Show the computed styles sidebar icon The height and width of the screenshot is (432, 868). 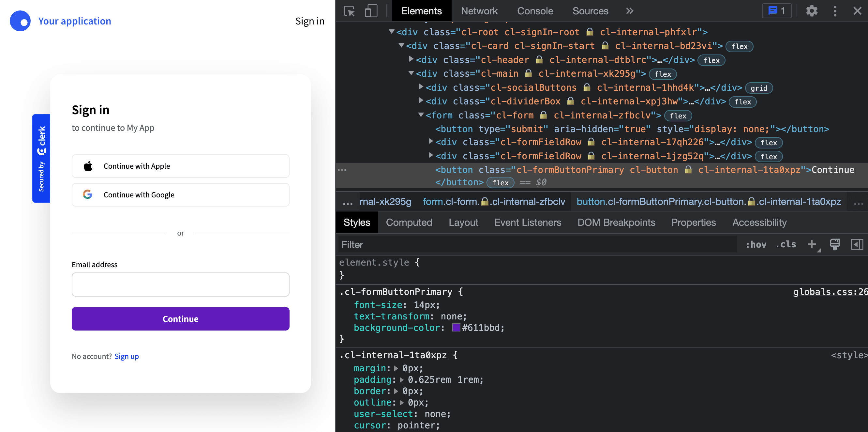click(858, 244)
